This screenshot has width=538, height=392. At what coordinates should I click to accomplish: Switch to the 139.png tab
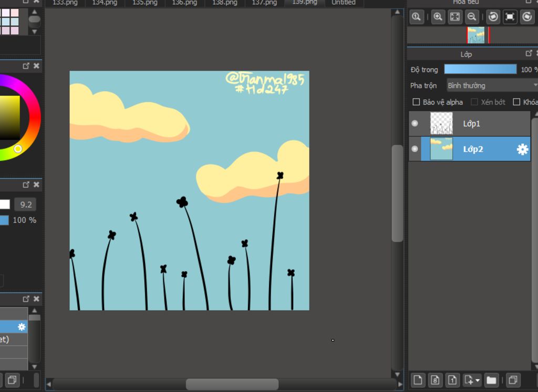click(305, 3)
